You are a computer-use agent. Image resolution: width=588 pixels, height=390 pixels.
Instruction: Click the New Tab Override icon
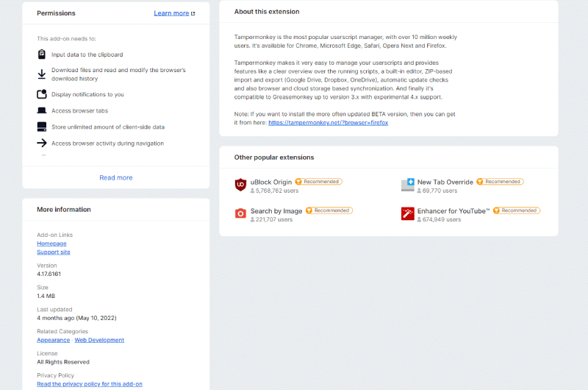tap(408, 185)
